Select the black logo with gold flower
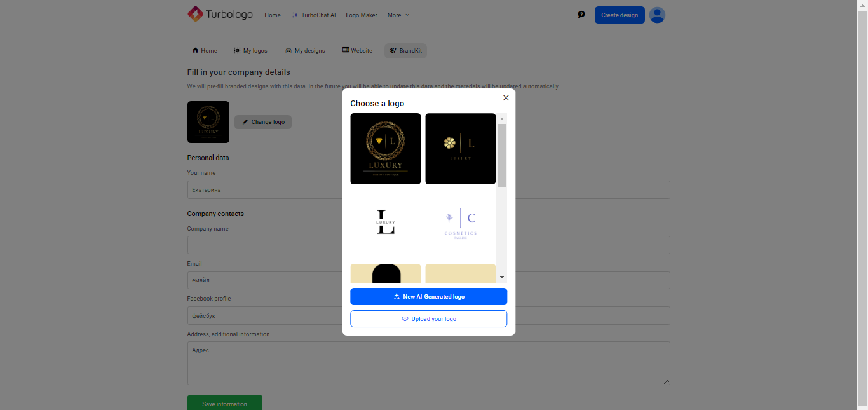 (460, 149)
